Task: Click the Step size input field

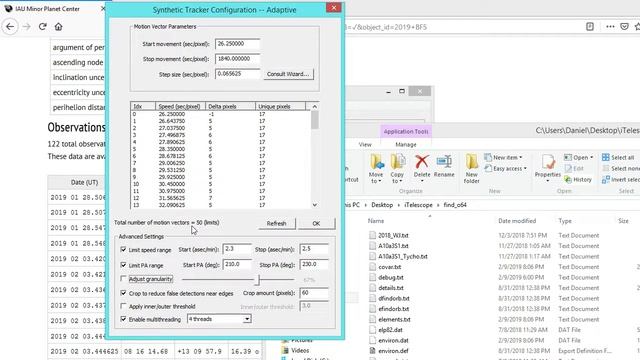Action: [x=237, y=74]
